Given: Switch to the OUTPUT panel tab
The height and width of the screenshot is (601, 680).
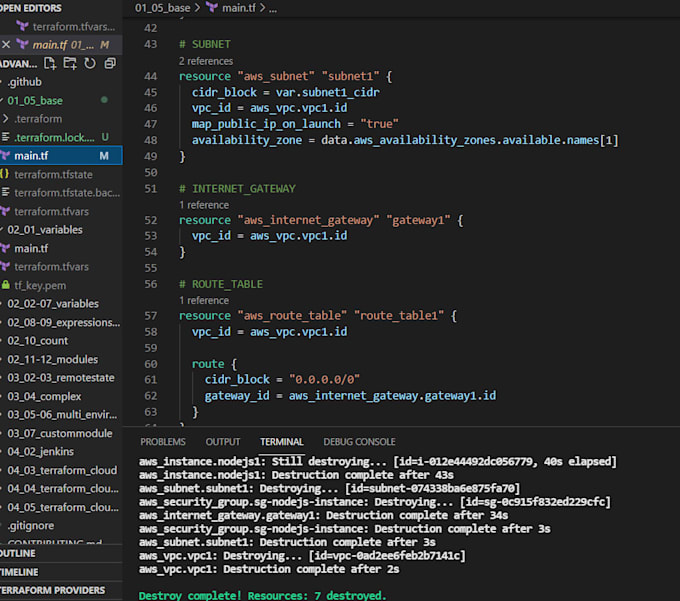Looking at the screenshot, I should [222, 442].
